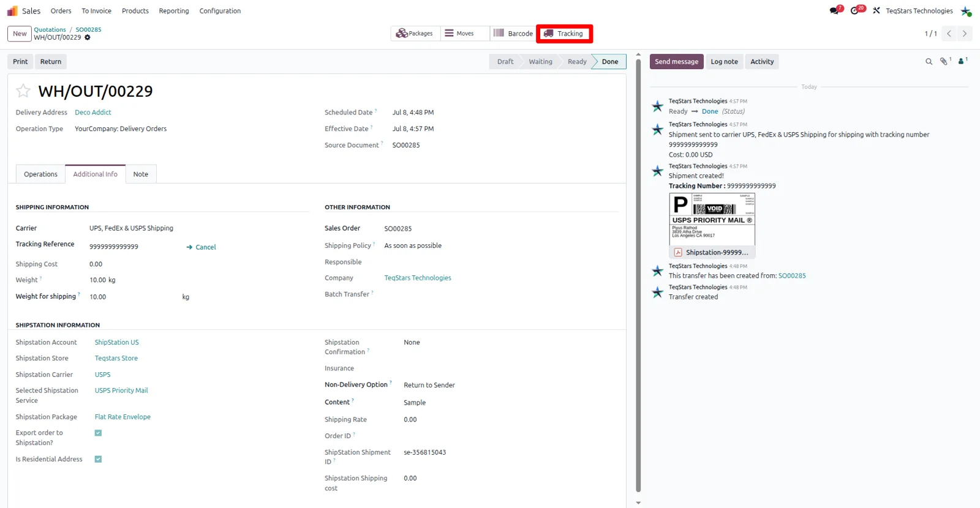Open TeqStars Technologies company switcher
The height and width of the screenshot is (508, 980).
[x=919, y=11]
